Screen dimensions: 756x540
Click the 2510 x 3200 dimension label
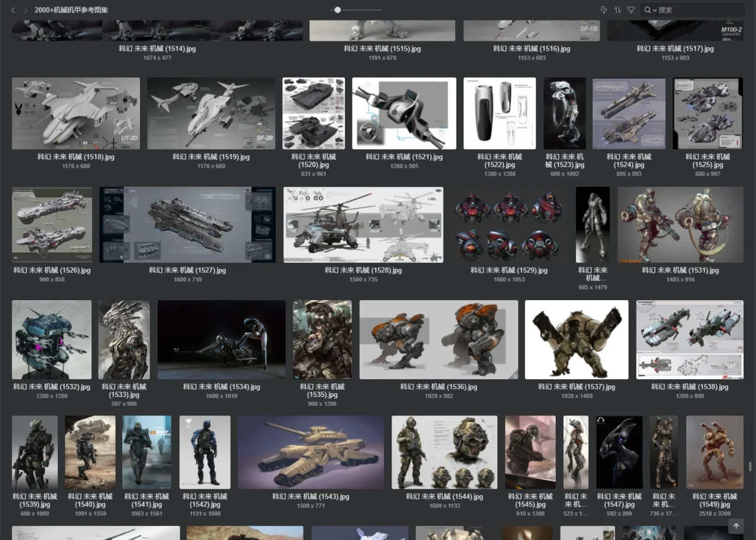(x=715, y=513)
